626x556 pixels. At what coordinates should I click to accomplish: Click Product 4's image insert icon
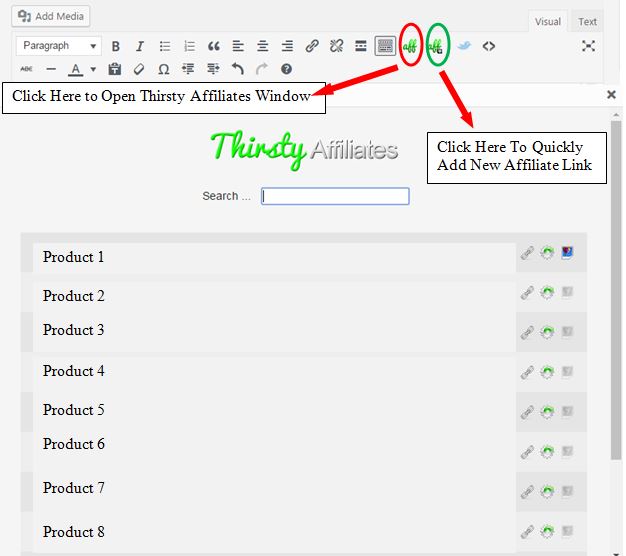click(567, 372)
